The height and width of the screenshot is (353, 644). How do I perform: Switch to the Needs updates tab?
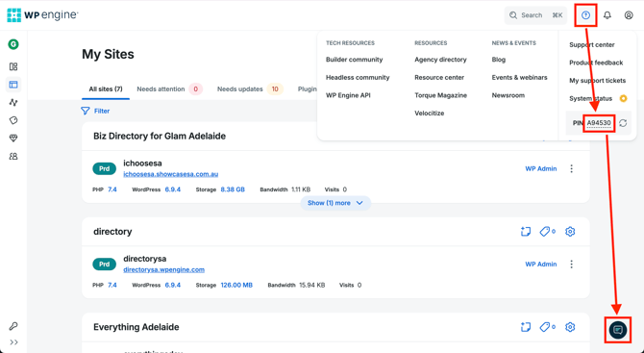[x=250, y=88]
